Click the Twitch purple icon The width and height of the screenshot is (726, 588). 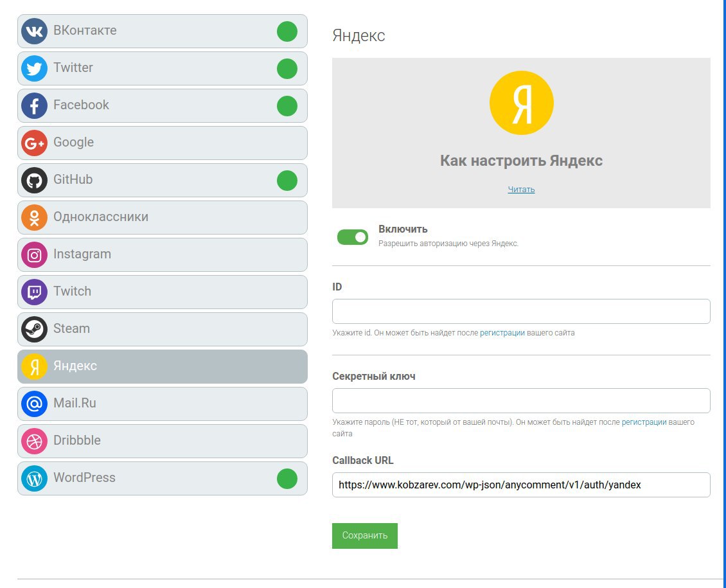pos(34,292)
